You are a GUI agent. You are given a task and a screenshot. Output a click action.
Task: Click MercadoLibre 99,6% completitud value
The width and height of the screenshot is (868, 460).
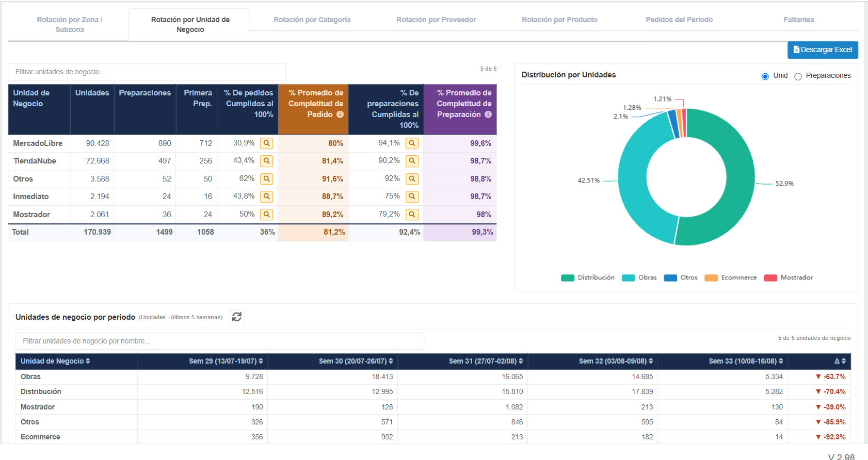tap(480, 143)
